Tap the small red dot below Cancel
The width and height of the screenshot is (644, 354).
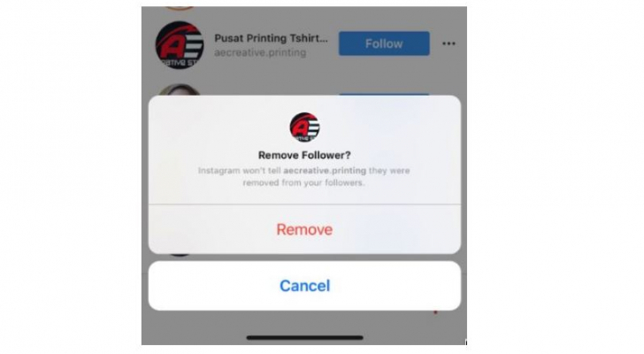pyautogui.click(x=435, y=312)
